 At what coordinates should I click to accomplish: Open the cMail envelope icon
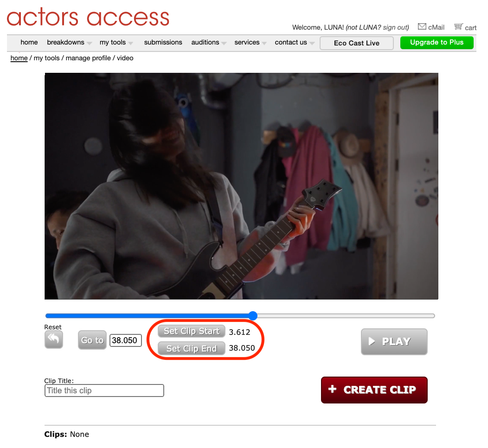[x=422, y=26]
